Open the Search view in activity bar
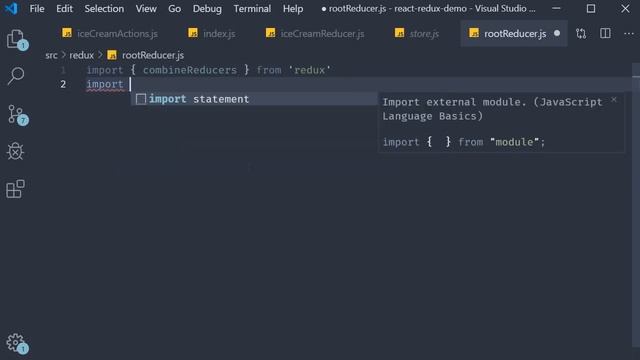 pyautogui.click(x=16, y=76)
